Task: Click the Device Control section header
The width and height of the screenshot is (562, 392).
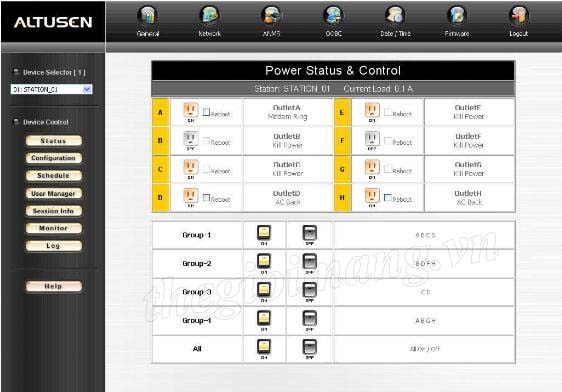Action: click(46, 122)
